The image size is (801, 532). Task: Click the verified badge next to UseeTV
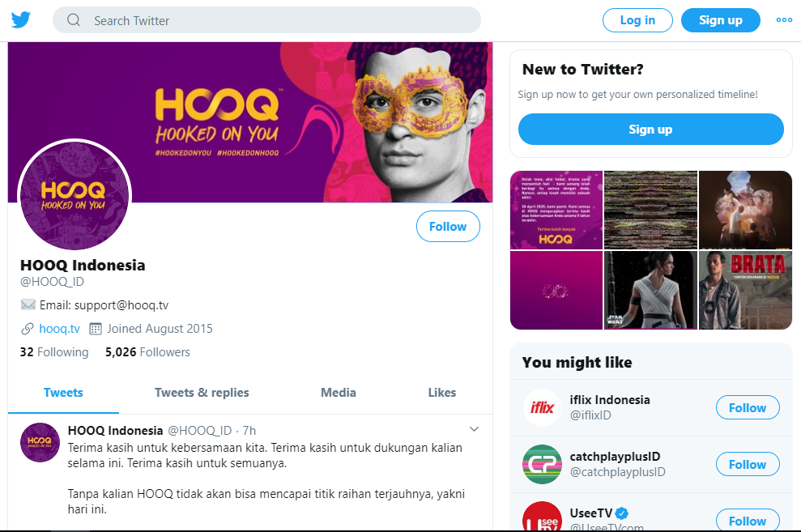[620, 513]
